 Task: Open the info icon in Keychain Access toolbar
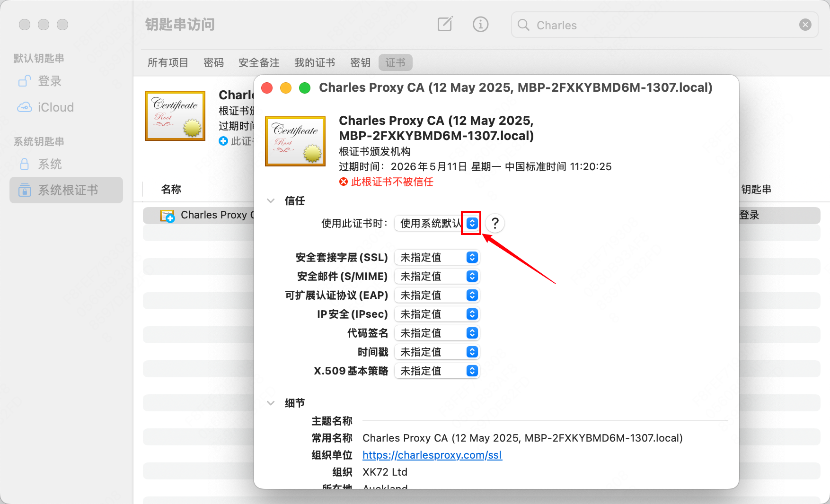[480, 24]
